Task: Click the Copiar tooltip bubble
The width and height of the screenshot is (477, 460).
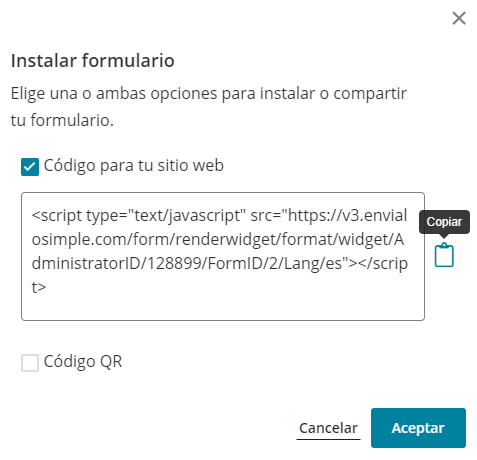Action: click(444, 222)
